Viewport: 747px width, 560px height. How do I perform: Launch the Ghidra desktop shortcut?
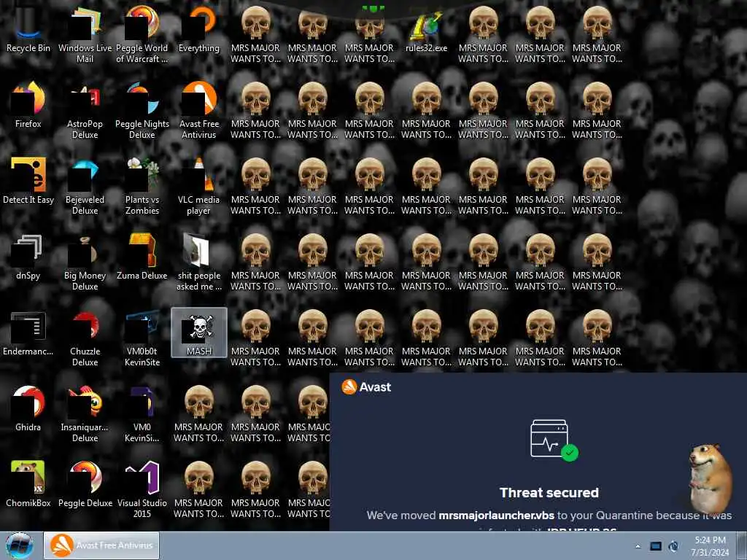click(x=28, y=409)
